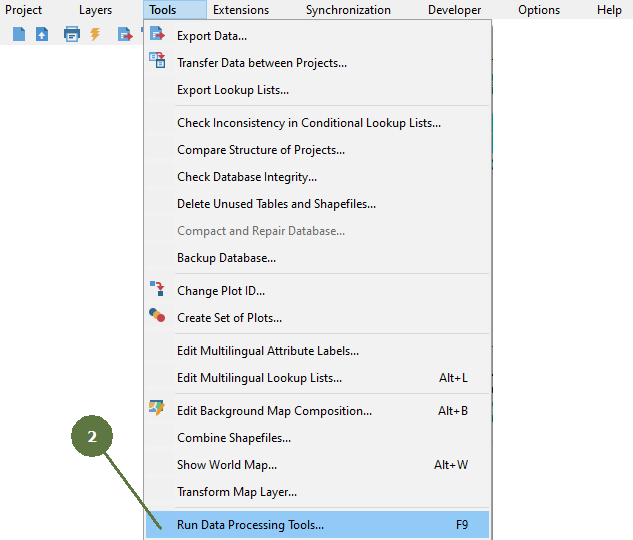The image size is (633, 540).
Task: Select Show World Map entry
Action: [x=227, y=465]
